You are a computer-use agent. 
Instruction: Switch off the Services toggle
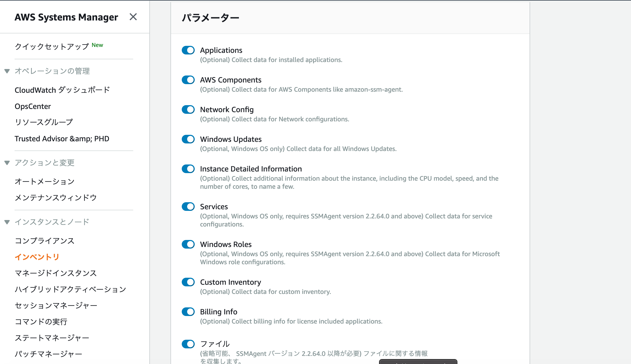pos(188,207)
